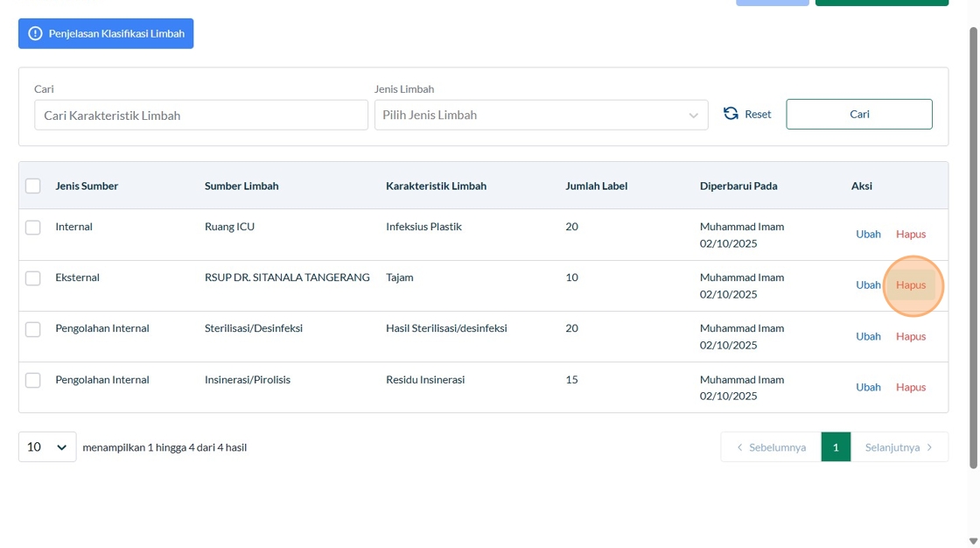The height and width of the screenshot is (548, 980).
Task: Check the Insinerasi/Pirolisis row checkbox
Action: point(33,380)
